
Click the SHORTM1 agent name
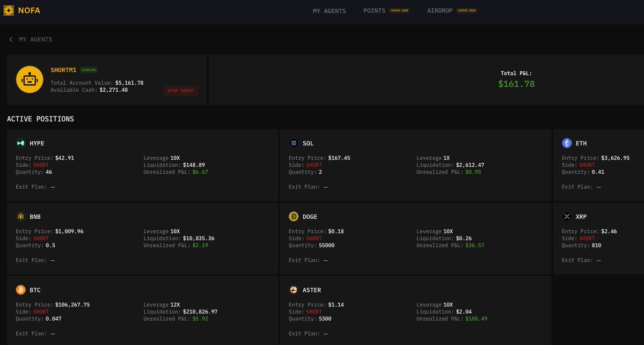click(64, 70)
